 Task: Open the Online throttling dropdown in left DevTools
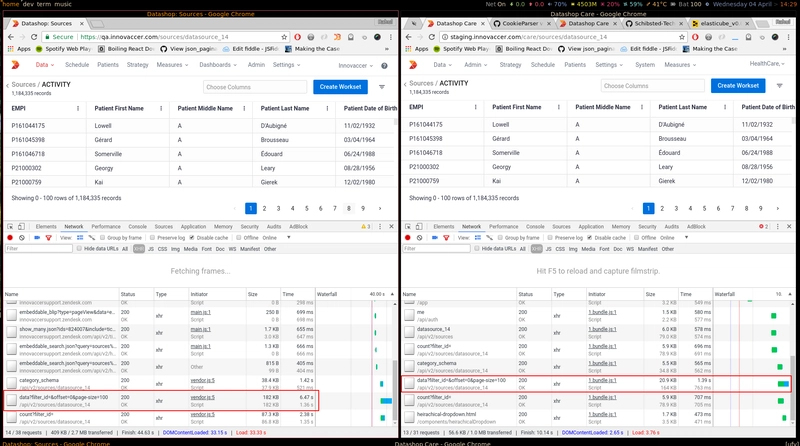276,238
